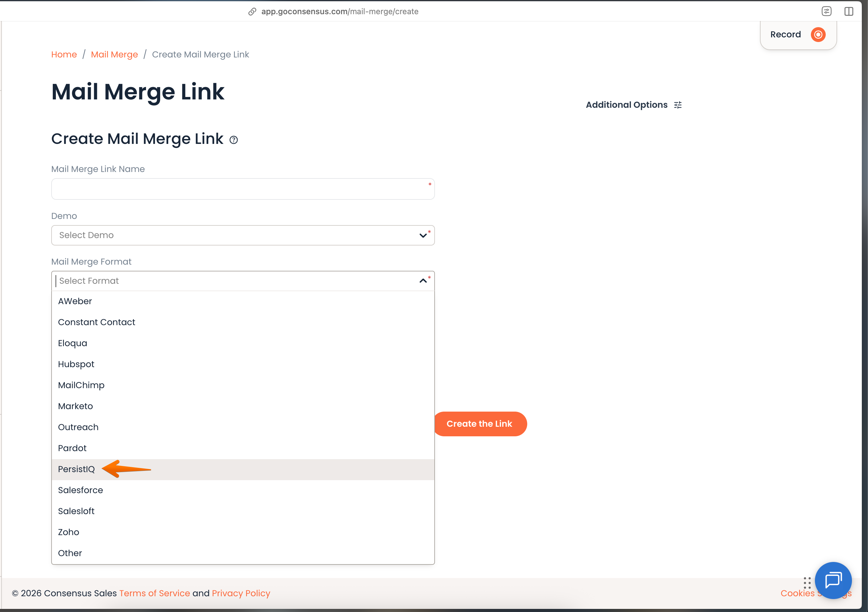Click the Mail Merge Format field label

tap(91, 262)
